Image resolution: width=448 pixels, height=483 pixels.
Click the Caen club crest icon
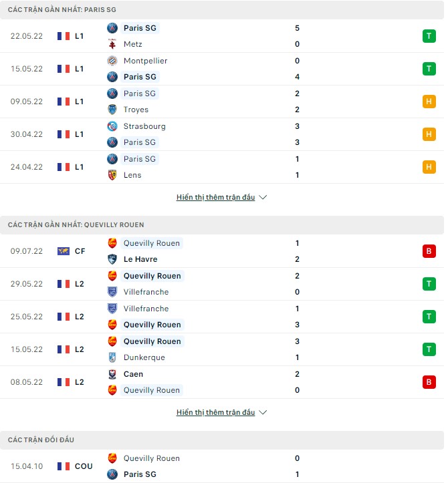coord(112,374)
